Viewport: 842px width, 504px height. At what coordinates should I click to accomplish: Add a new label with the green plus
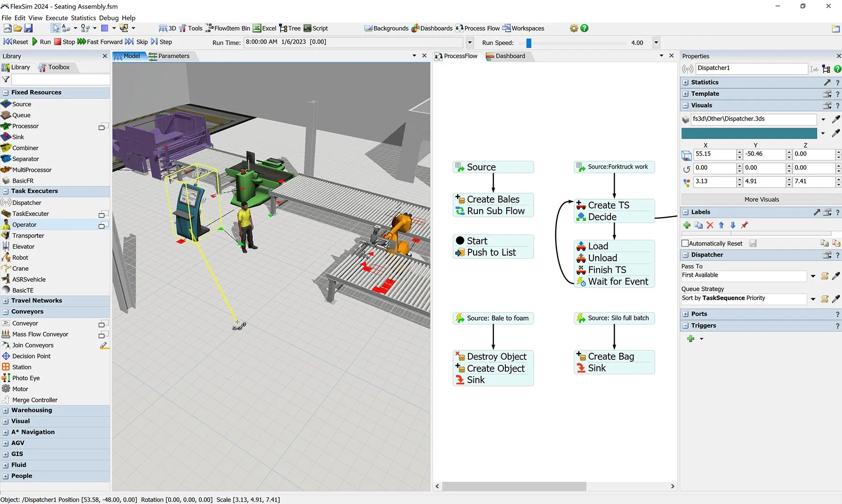pos(687,225)
